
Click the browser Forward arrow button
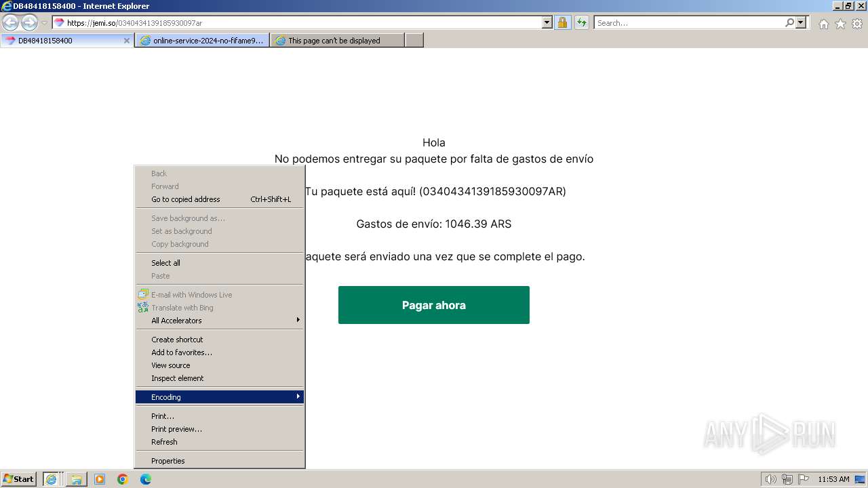click(29, 22)
